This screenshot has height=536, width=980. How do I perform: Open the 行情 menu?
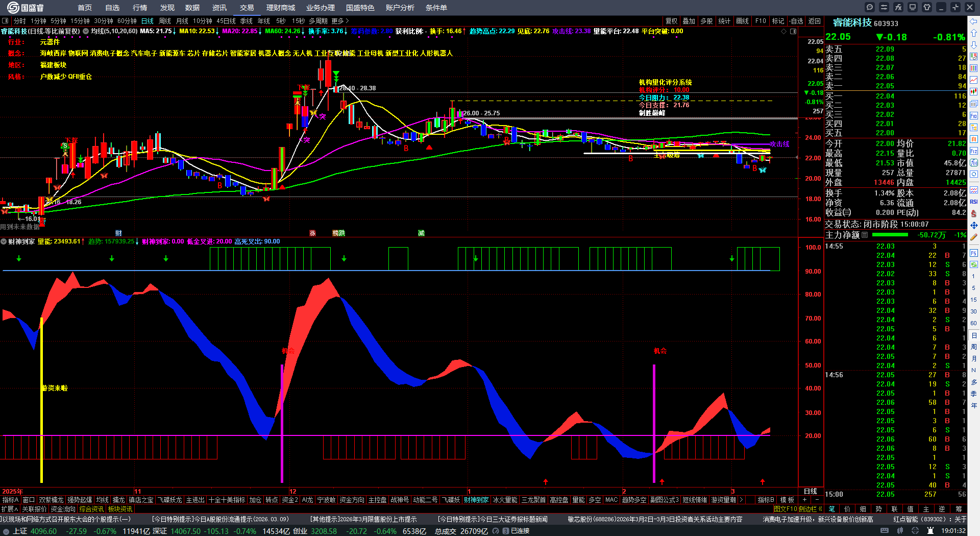pos(140,8)
